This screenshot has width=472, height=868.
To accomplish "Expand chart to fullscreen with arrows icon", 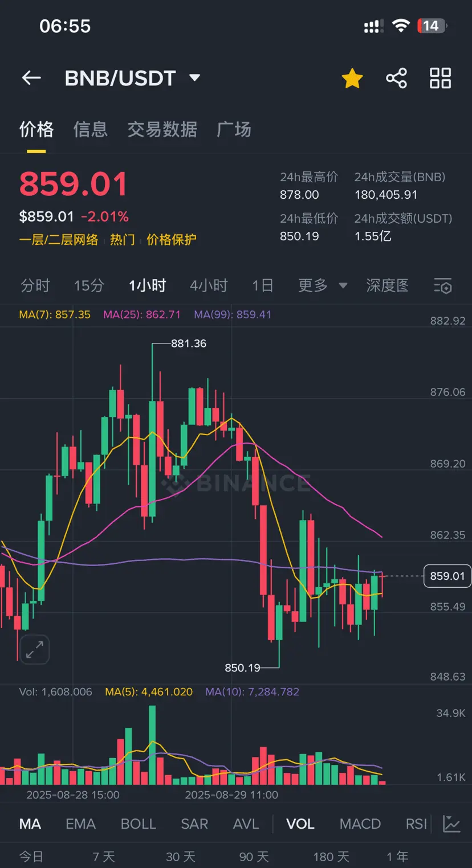I will [35, 649].
